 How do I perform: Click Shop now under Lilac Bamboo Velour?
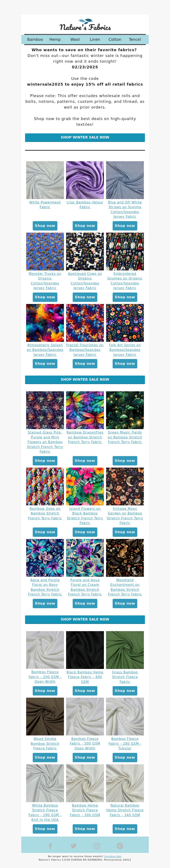[85, 226]
